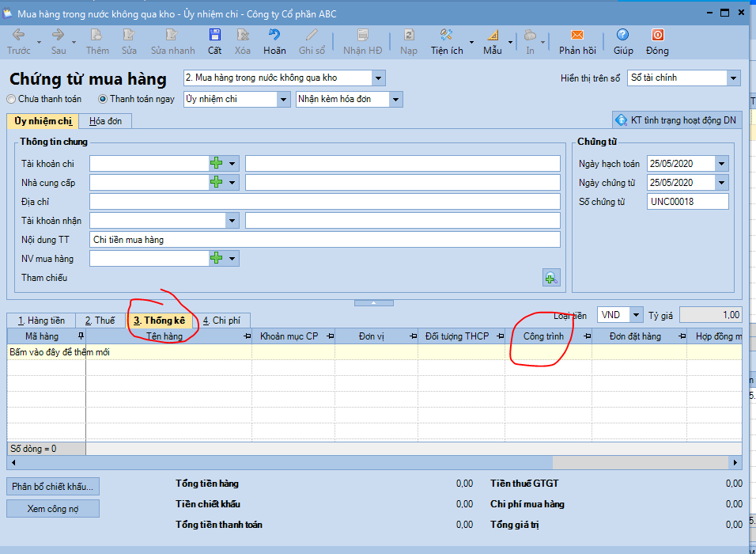756x554 pixels.
Task: Switch to the 4. Chi phí tab
Action: point(223,321)
